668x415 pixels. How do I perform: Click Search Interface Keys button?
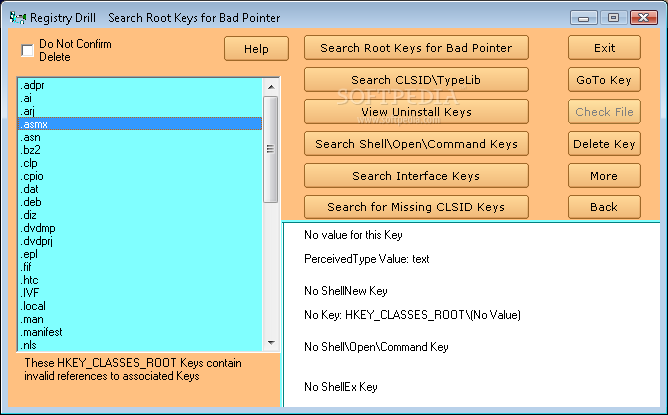click(416, 176)
